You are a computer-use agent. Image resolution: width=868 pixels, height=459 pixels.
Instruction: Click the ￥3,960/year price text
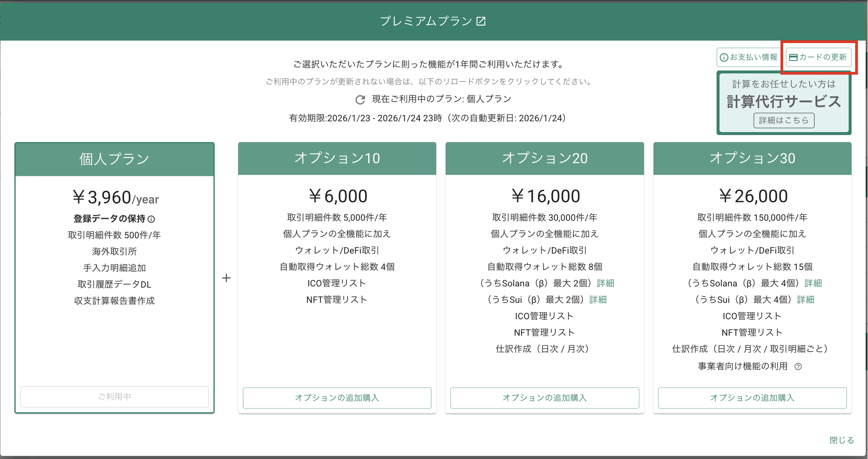point(115,198)
